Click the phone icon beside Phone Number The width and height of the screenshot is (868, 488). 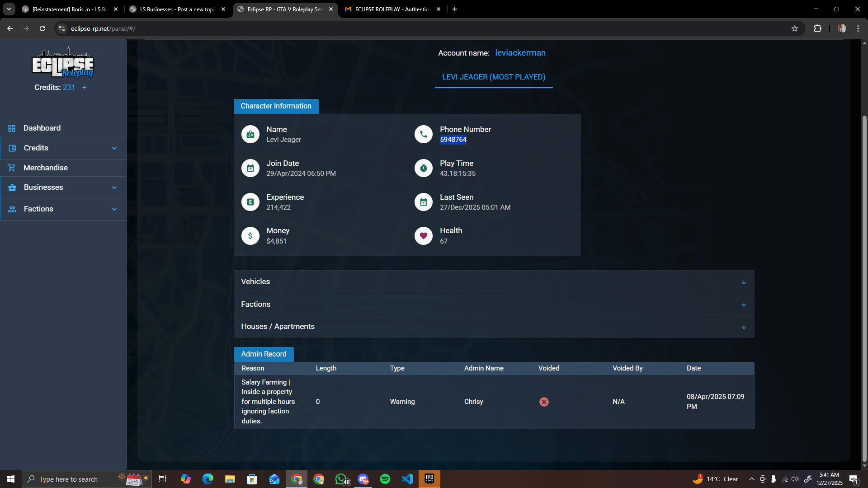(x=424, y=134)
